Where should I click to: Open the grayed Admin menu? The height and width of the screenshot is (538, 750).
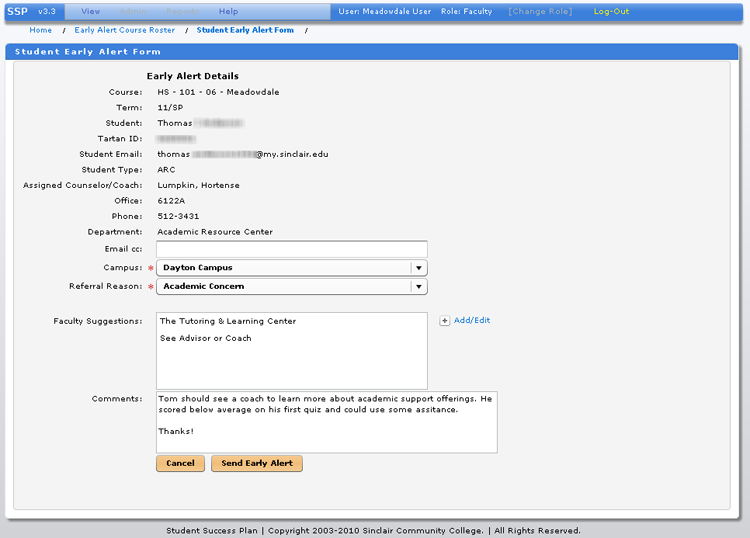pos(135,11)
